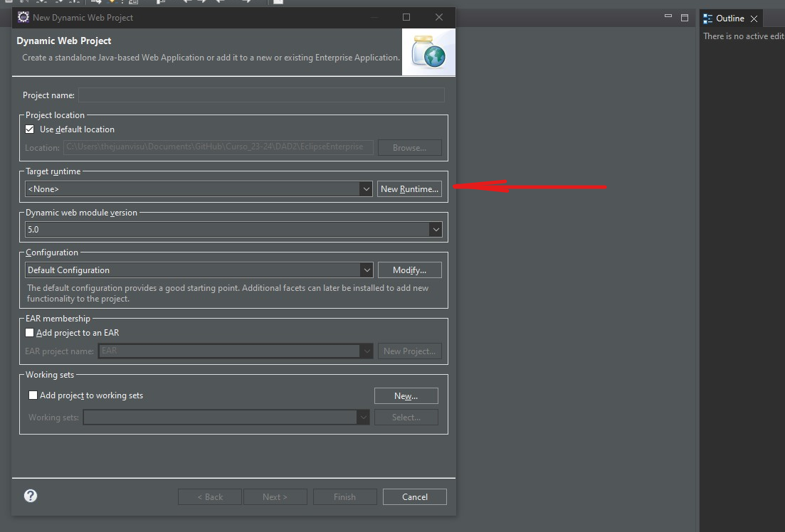Viewport: 785px width, 532px height.
Task: Check Add project to working sets
Action: [33, 395]
